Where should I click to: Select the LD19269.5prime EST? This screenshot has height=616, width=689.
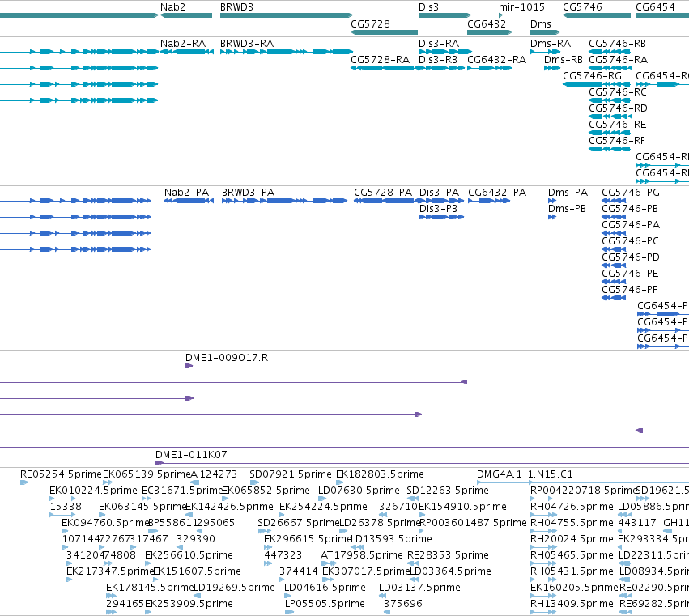pyautogui.click(x=196, y=597)
